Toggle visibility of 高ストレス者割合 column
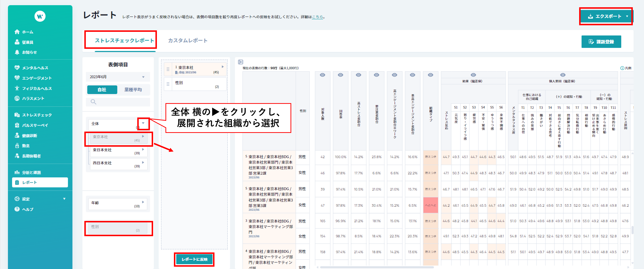 (x=359, y=75)
